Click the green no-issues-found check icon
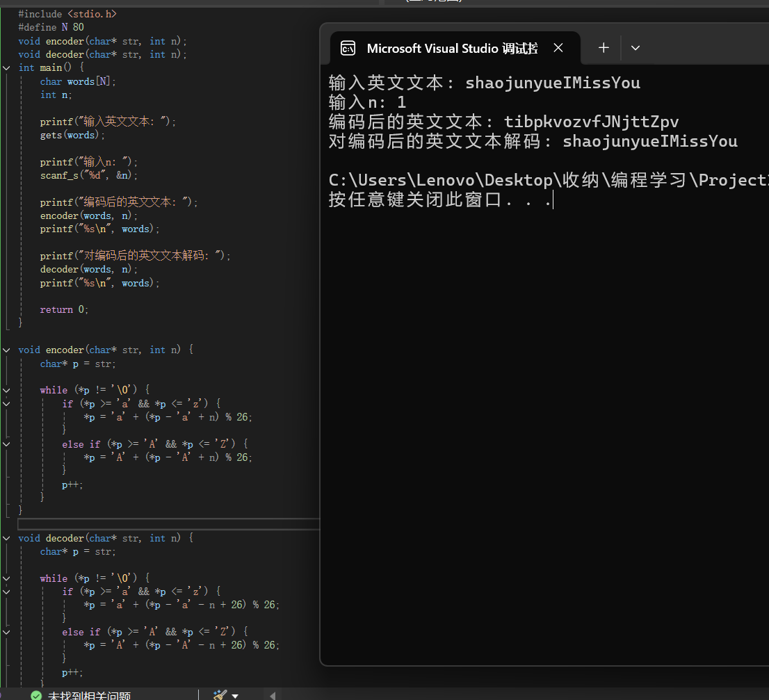The width and height of the screenshot is (769, 700). [35, 696]
